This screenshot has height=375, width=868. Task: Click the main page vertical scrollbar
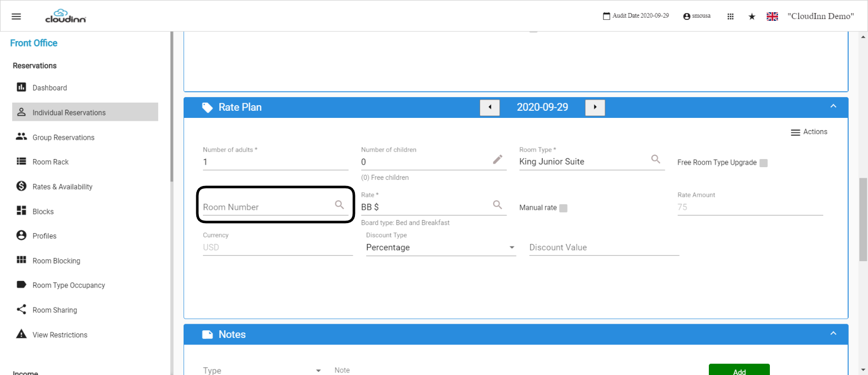click(x=863, y=219)
